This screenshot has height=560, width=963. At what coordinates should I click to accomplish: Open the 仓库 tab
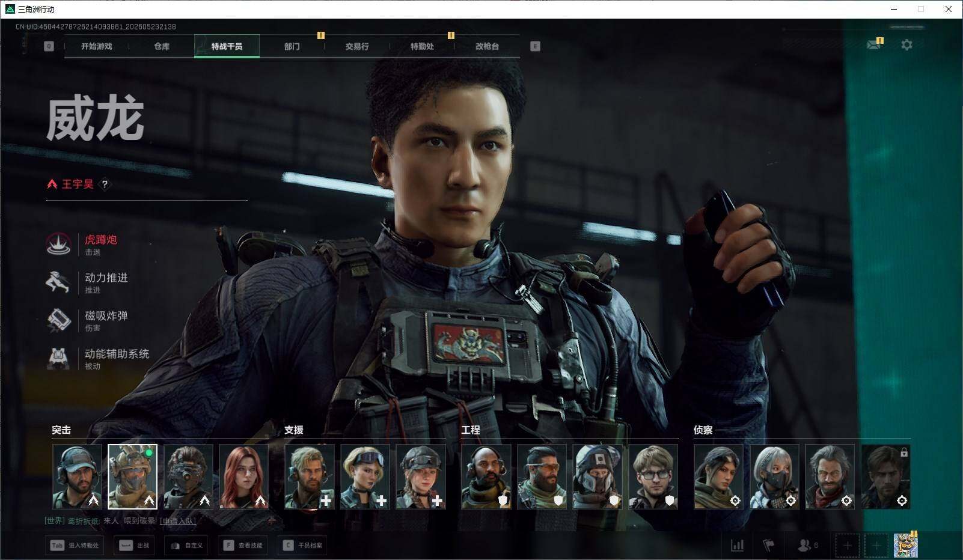[162, 46]
